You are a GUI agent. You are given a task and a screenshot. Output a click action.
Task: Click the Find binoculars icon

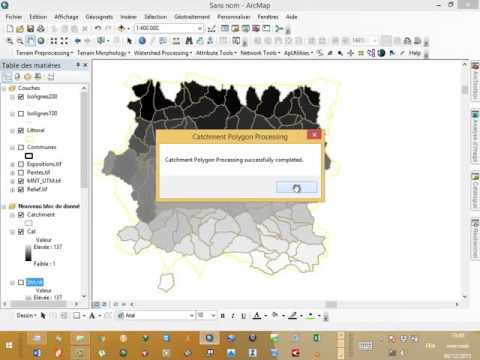(189, 41)
